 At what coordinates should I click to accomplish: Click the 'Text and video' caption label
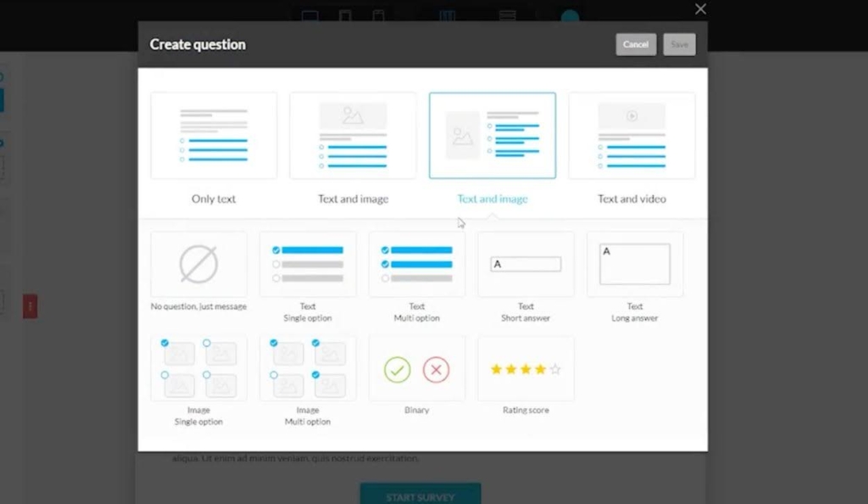[x=632, y=199]
